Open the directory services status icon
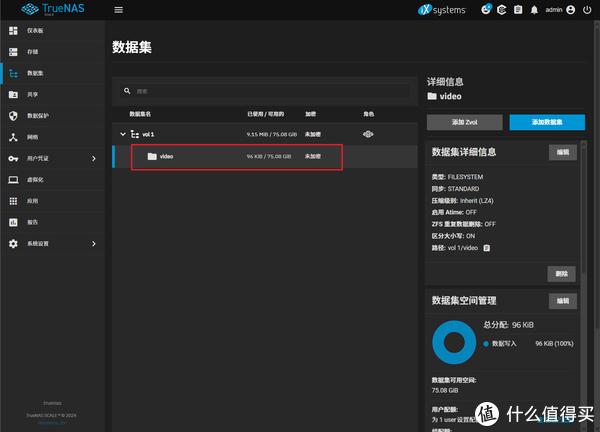The image size is (600, 432). [502, 10]
